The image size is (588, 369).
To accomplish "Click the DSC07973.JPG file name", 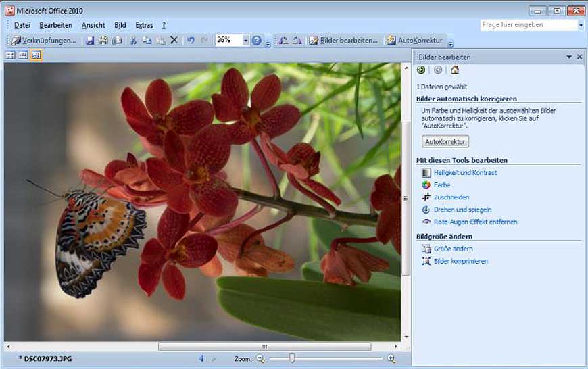I will (x=47, y=359).
